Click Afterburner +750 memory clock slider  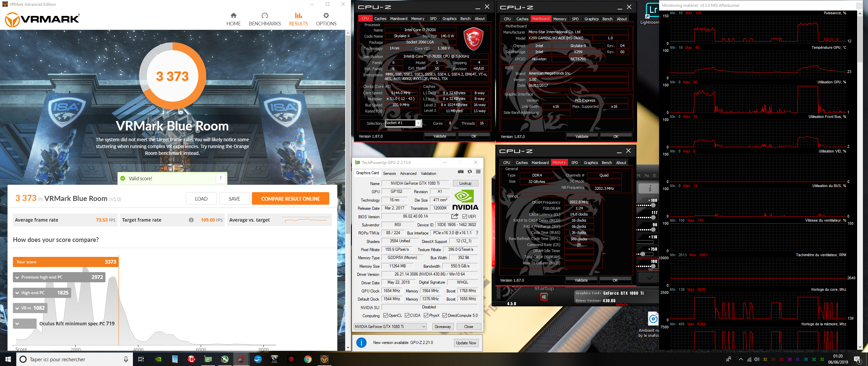pos(643,254)
